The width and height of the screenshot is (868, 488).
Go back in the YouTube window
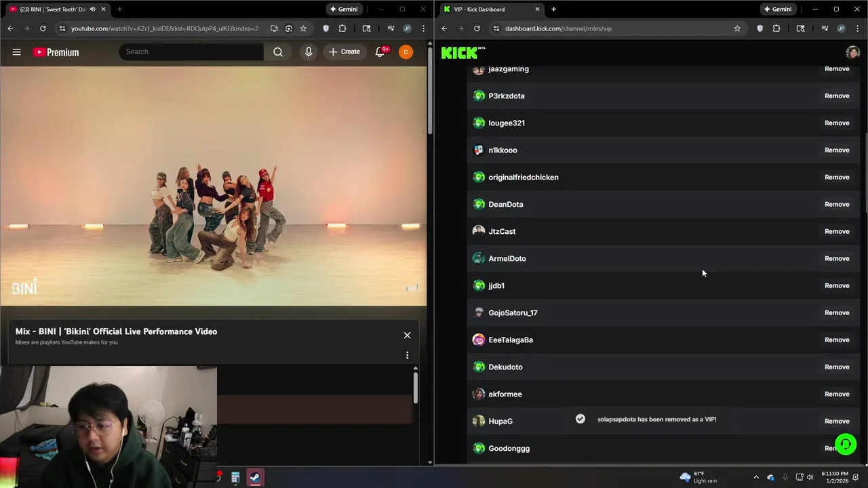[10, 28]
